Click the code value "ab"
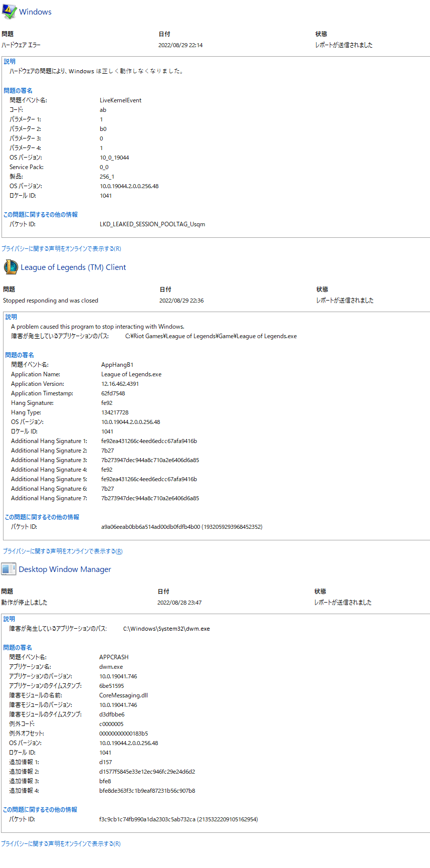The image size is (430, 868). (103, 110)
